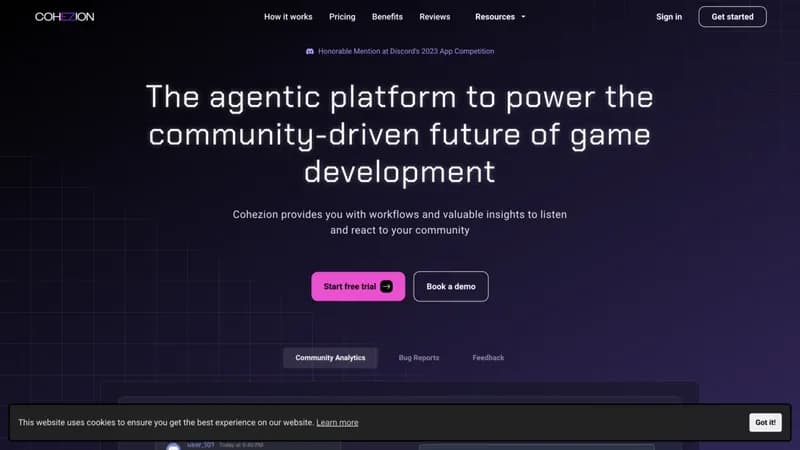Screen dimensions: 800x450
Task: Click the Get started button
Action: (732, 17)
